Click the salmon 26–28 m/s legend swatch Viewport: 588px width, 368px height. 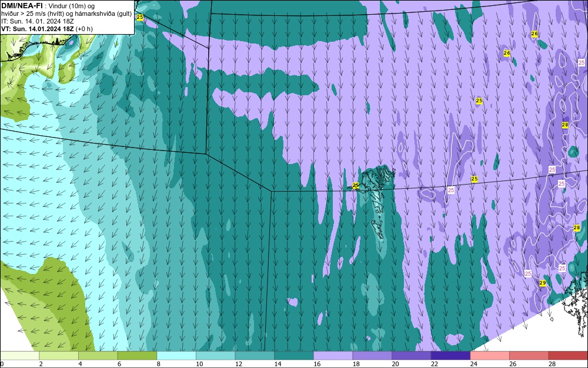click(529, 356)
